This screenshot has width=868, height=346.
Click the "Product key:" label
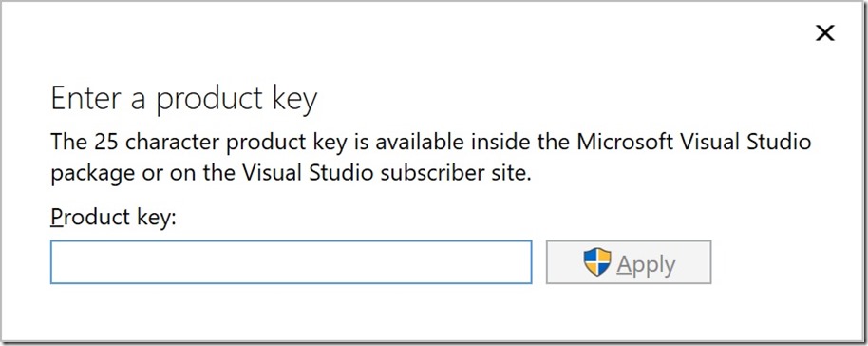pyautogui.click(x=113, y=217)
